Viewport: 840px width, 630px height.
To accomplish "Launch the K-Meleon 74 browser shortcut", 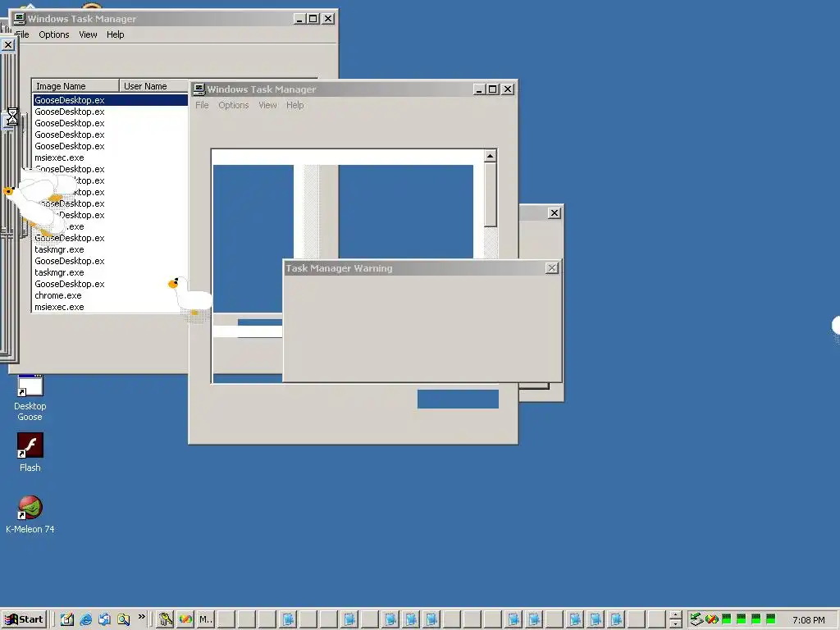I will click(30, 514).
